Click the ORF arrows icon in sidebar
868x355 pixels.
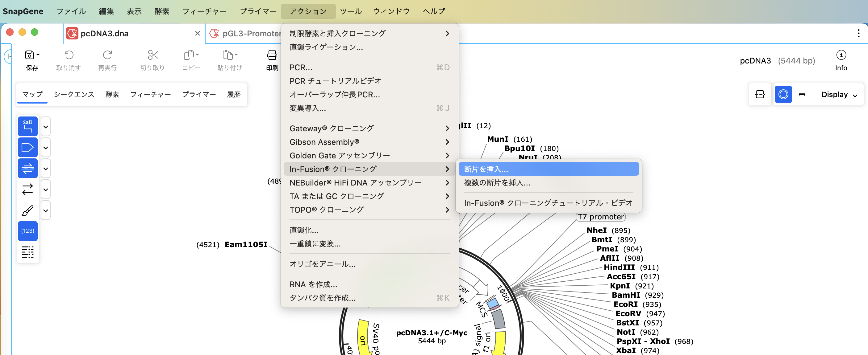(x=27, y=190)
